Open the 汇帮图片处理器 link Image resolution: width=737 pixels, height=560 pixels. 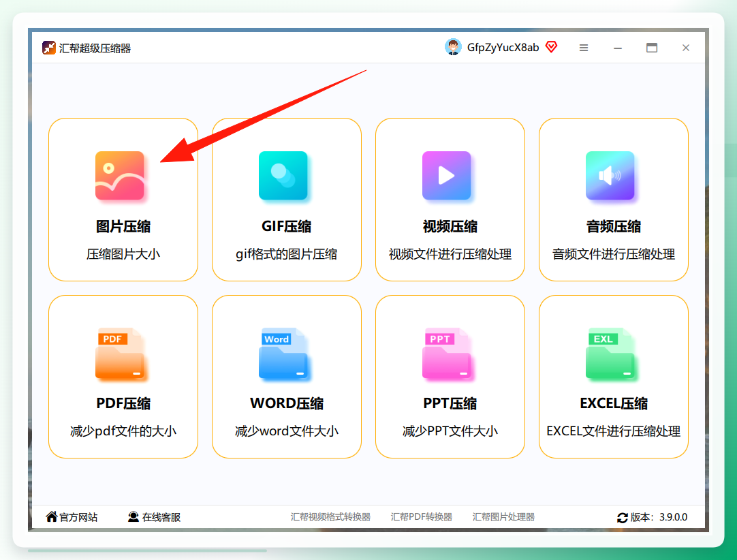(503, 517)
